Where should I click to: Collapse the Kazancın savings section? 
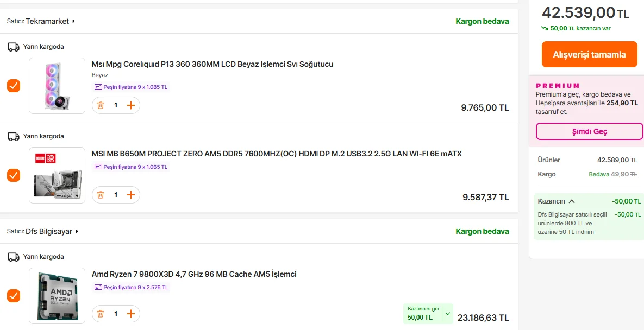click(x=572, y=201)
